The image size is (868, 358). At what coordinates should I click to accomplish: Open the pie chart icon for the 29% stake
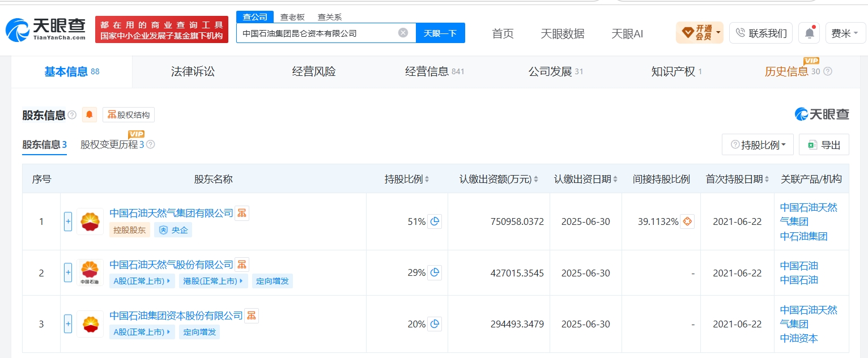[435, 273]
